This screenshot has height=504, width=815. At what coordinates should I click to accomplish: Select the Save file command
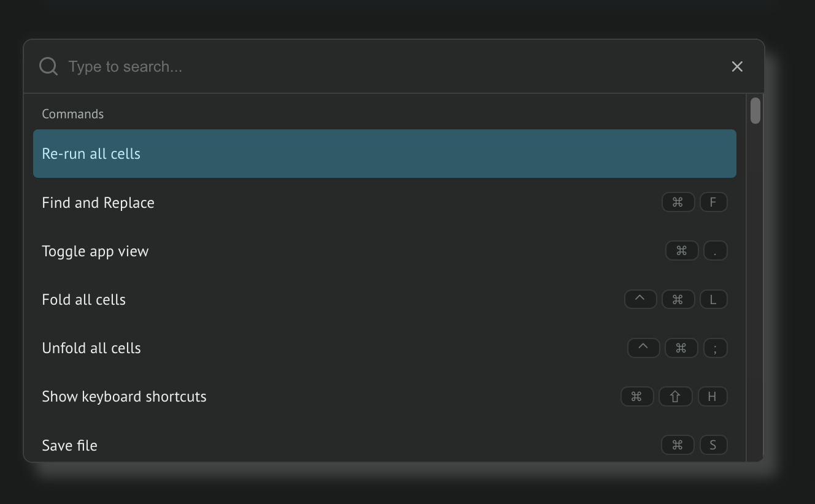point(385,445)
